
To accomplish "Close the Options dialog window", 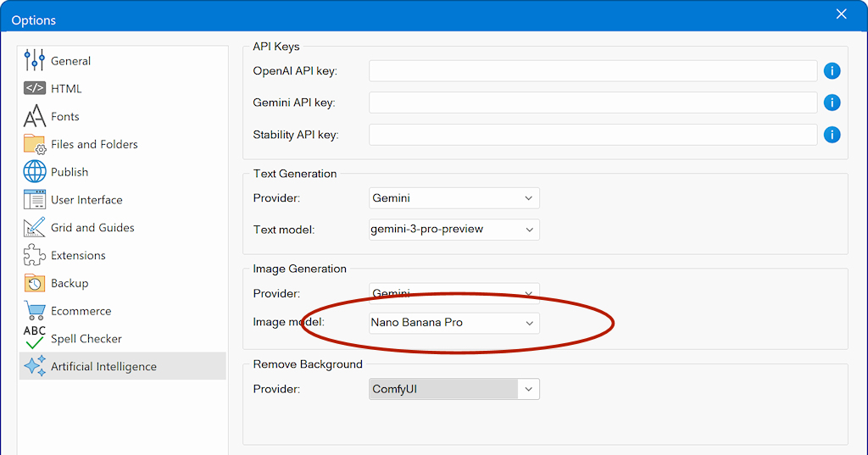I will (x=841, y=14).
